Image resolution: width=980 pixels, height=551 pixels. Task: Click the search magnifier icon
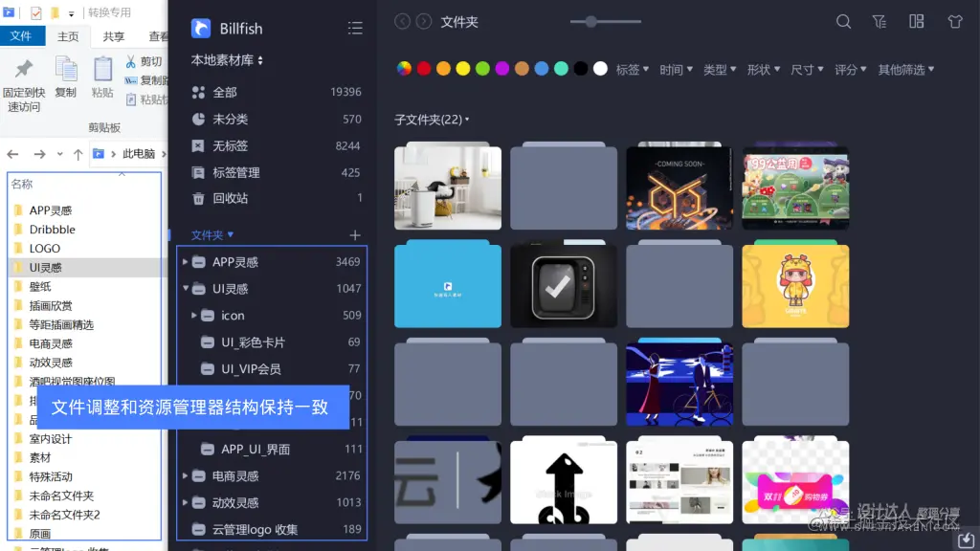[x=843, y=22]
